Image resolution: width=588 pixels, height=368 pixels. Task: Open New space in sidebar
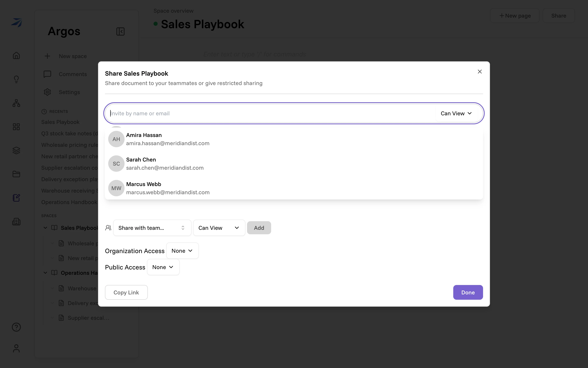click(x=73, y=56)
